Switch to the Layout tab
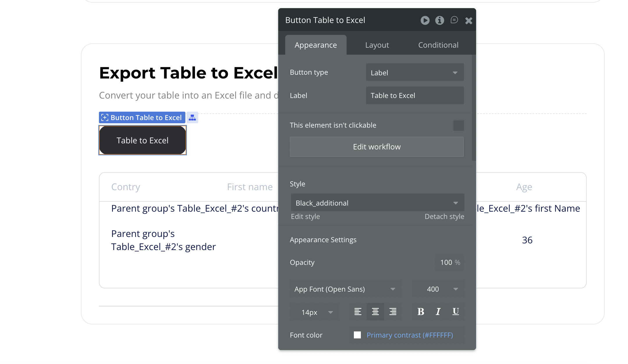Viewport: 628px width, 364px height. tap(377, 45)
